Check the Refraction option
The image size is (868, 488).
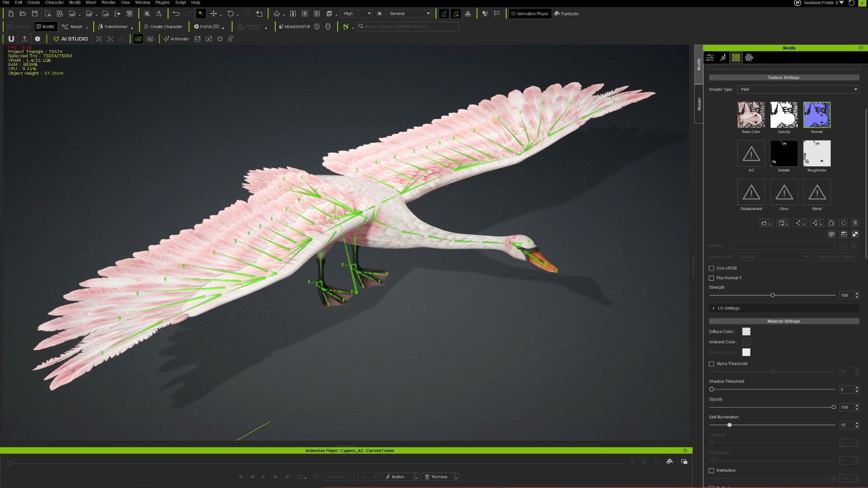click(x=712, y=471)
